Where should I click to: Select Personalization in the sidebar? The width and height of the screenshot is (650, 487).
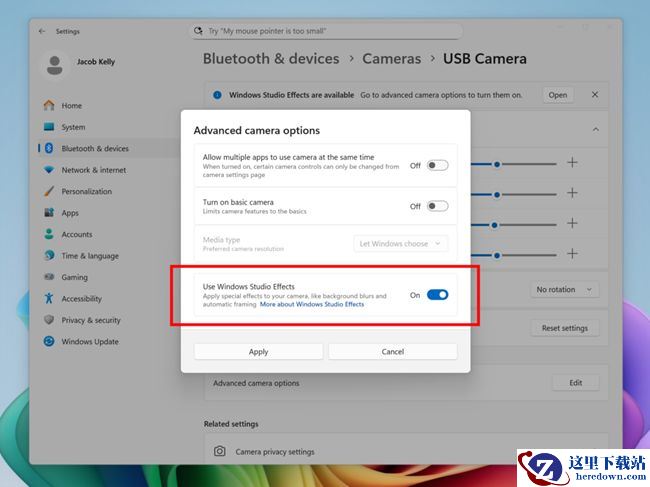(x=87, y=191)
